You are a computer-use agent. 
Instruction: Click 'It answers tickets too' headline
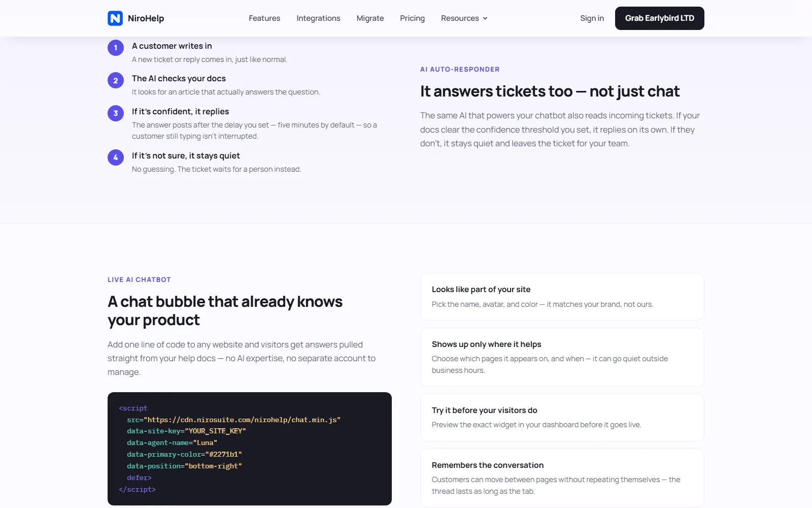tap(550, 91)
